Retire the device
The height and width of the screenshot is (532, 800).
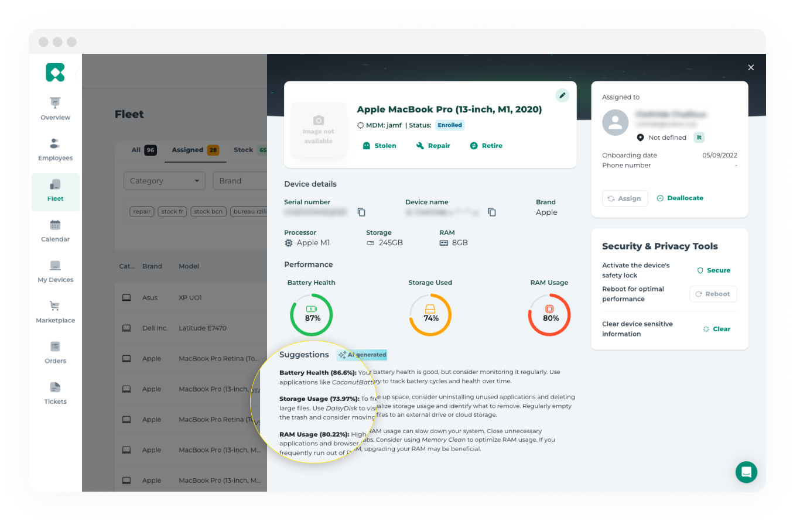tap(486, 146)
